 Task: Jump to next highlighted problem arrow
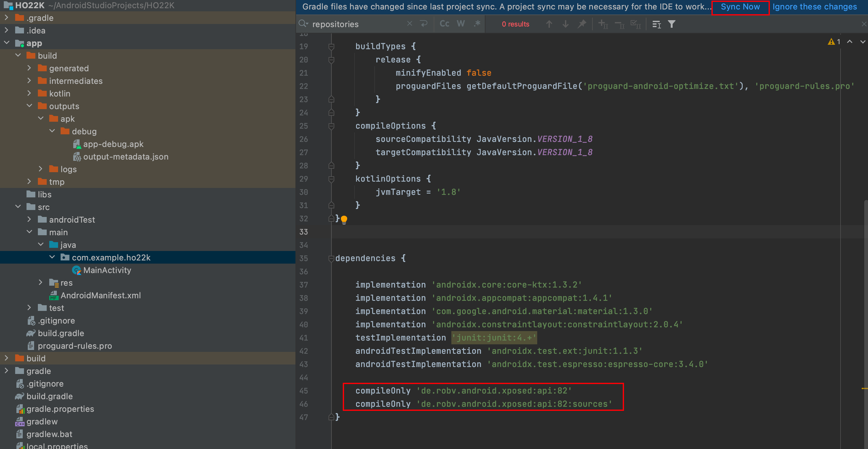(x=863, y=42)
